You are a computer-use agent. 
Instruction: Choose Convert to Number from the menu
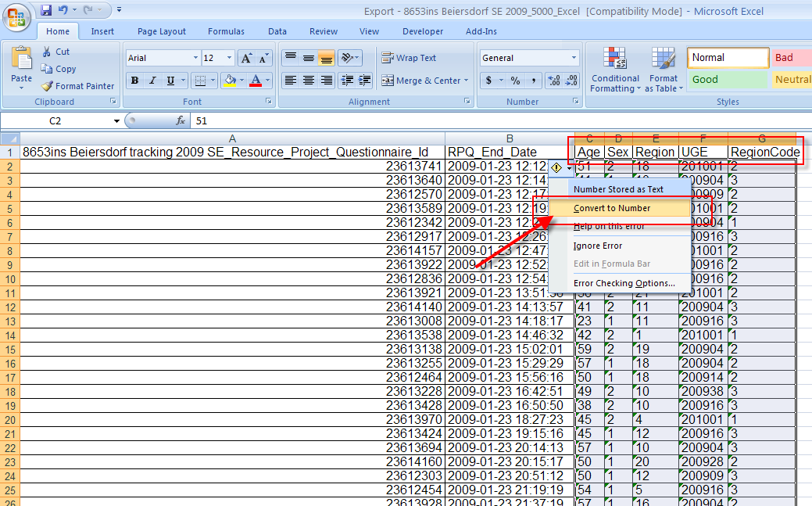[x=612, y=208]
